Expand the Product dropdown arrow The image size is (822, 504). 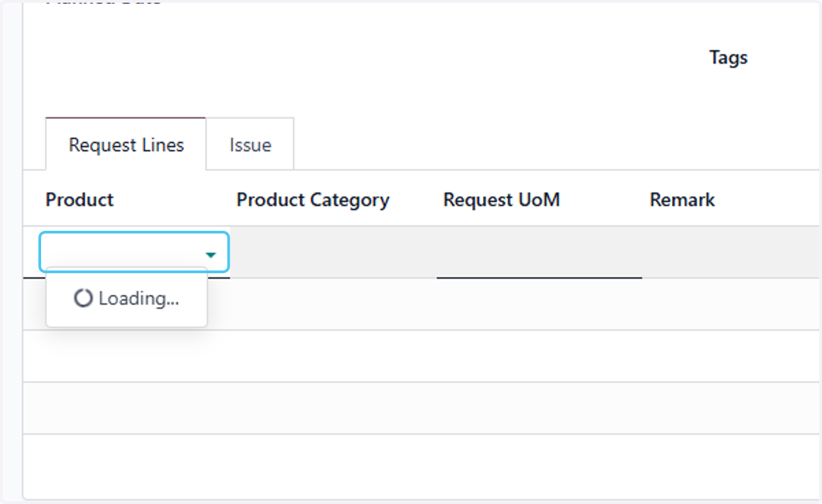point(211,255)
